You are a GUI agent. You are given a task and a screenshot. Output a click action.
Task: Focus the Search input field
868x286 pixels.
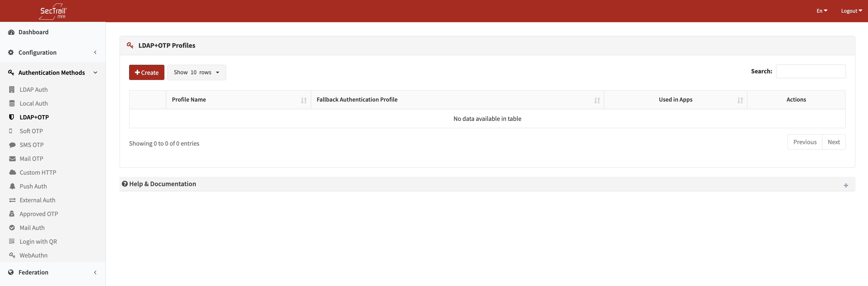point(811,71)
